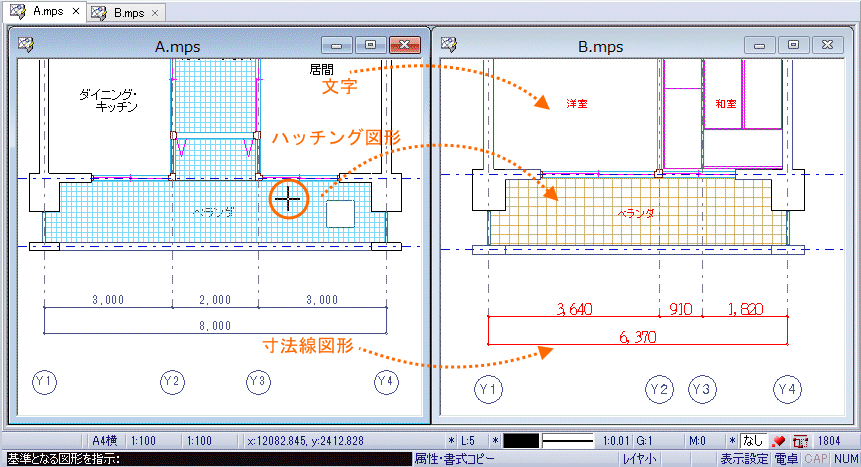Open the 電卓 calculator button
This screenshot has width=861, height=467.
click(786, 459)
